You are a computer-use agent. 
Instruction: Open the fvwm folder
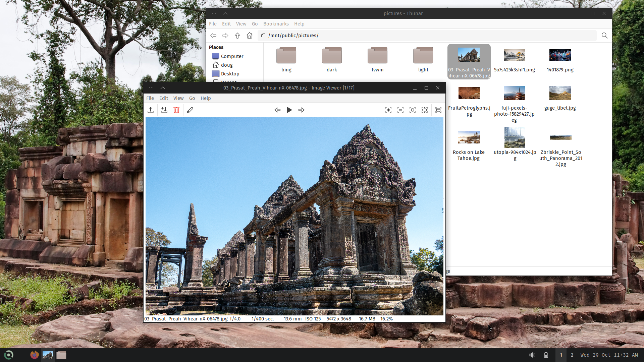point(377,56)
